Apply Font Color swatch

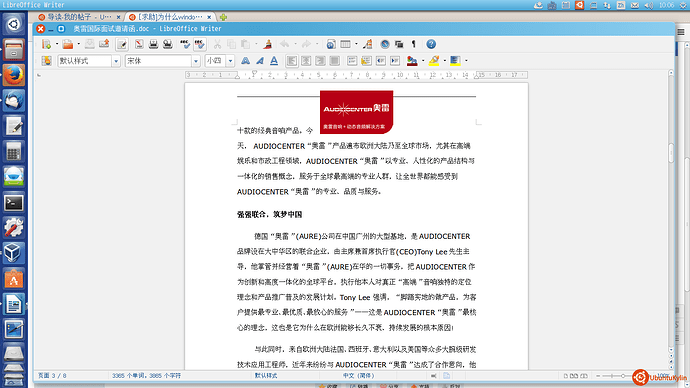point(412,61)
